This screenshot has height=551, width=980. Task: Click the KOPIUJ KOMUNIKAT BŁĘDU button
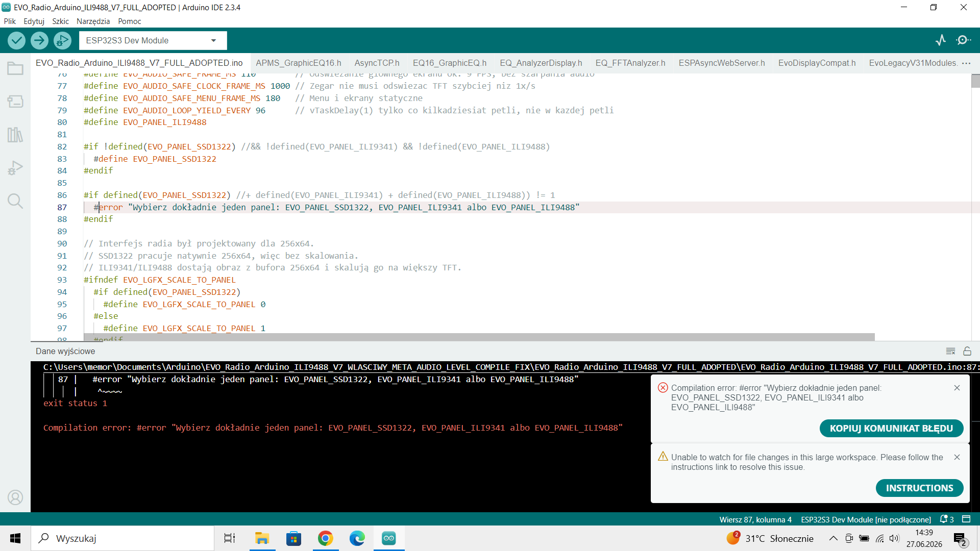891,429
